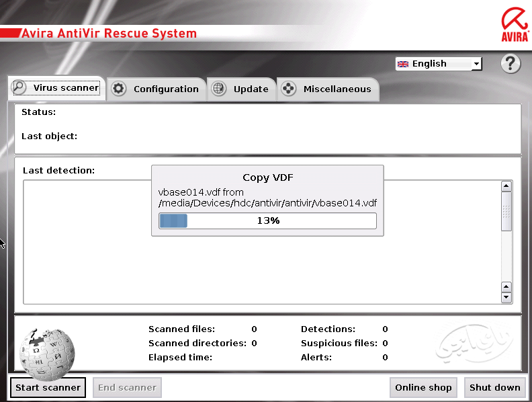Click the globe icon on Update tab
The height and width of the screenshot is (402, 532).
(218, 89)
